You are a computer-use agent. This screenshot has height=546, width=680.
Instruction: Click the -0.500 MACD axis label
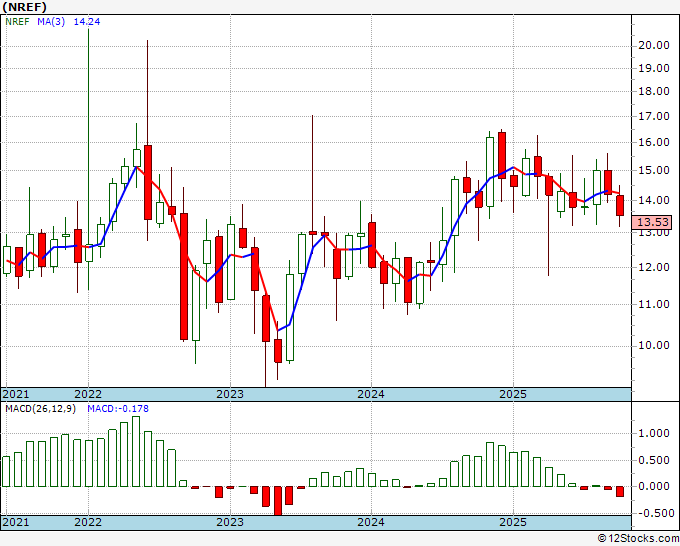654,513
